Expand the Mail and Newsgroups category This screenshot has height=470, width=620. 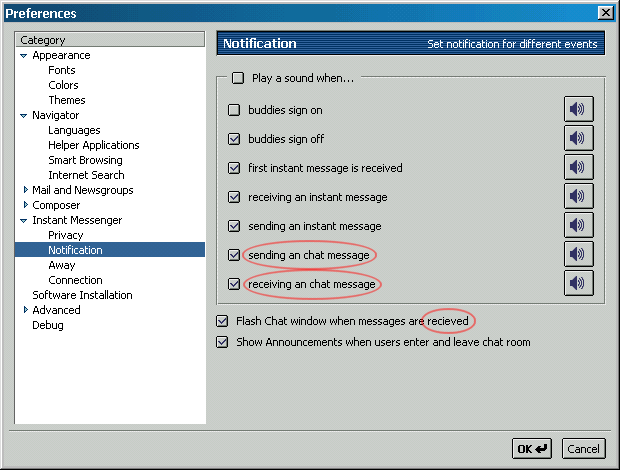coord(24,190)
